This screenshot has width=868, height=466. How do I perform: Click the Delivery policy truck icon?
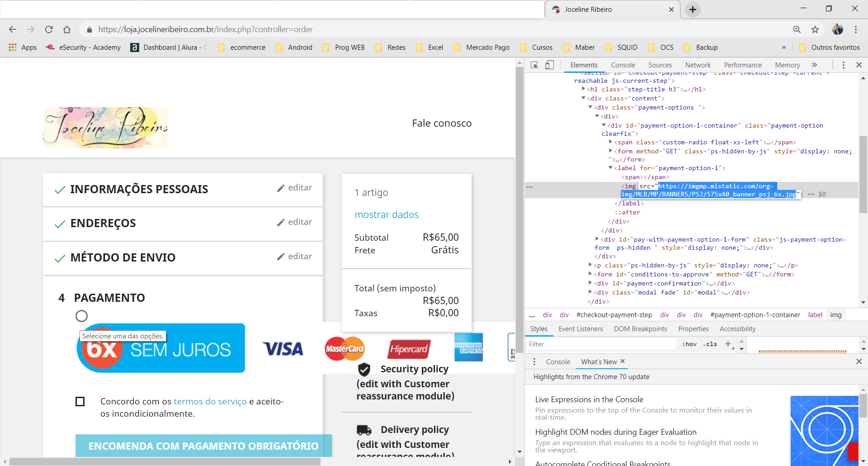[364, 430]
